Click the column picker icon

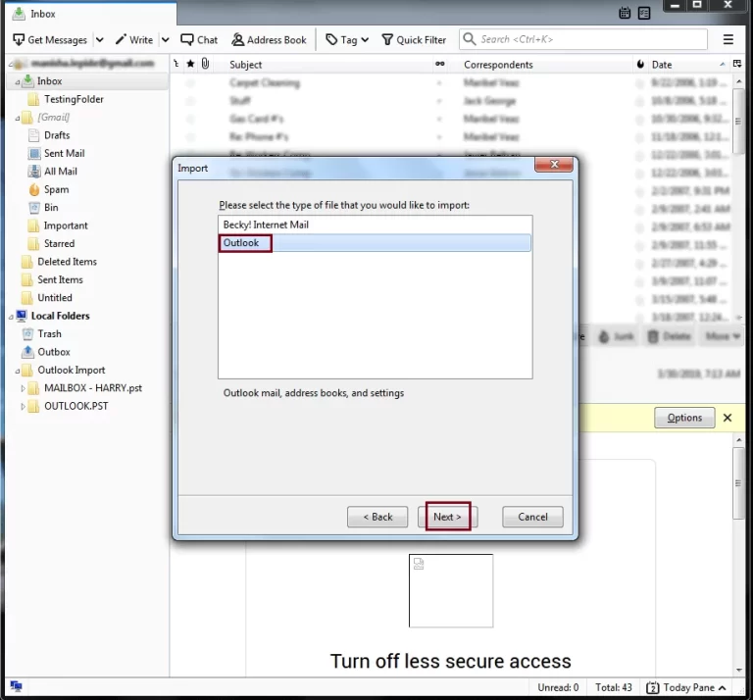[737, 64]
